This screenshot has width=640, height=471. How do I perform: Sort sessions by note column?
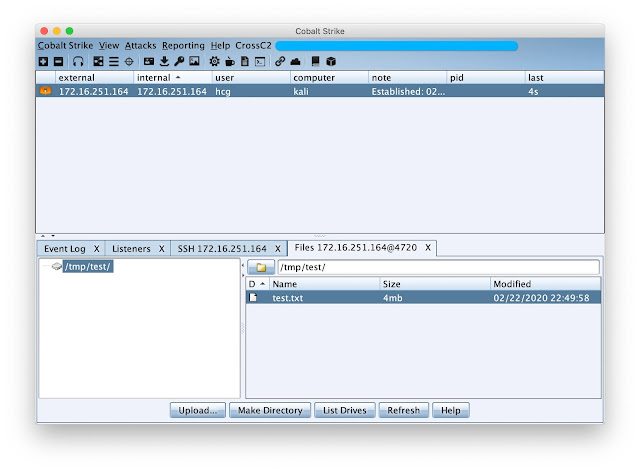click(407, 78)
